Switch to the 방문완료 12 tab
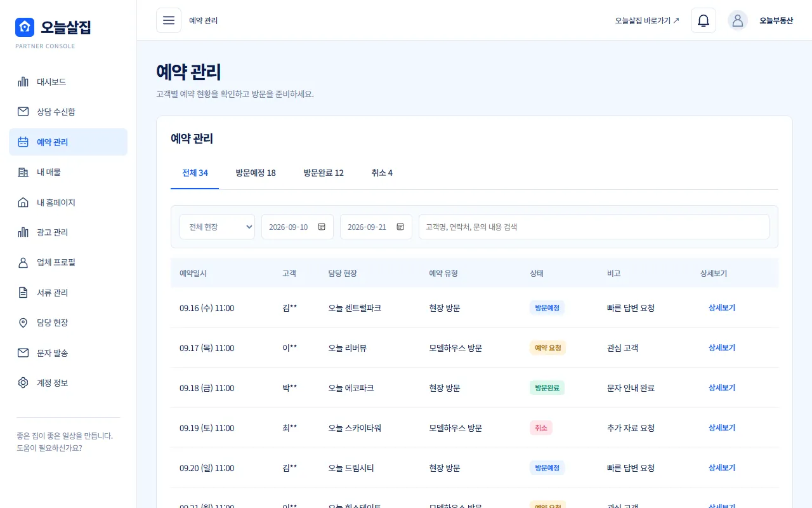 [324, 173]
